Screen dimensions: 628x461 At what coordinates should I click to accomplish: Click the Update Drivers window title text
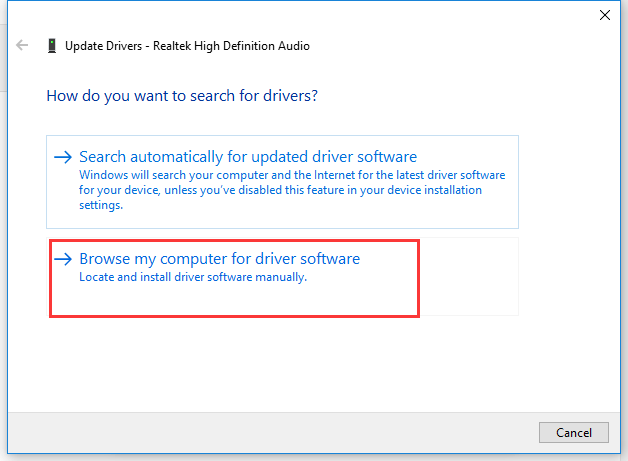187,46
